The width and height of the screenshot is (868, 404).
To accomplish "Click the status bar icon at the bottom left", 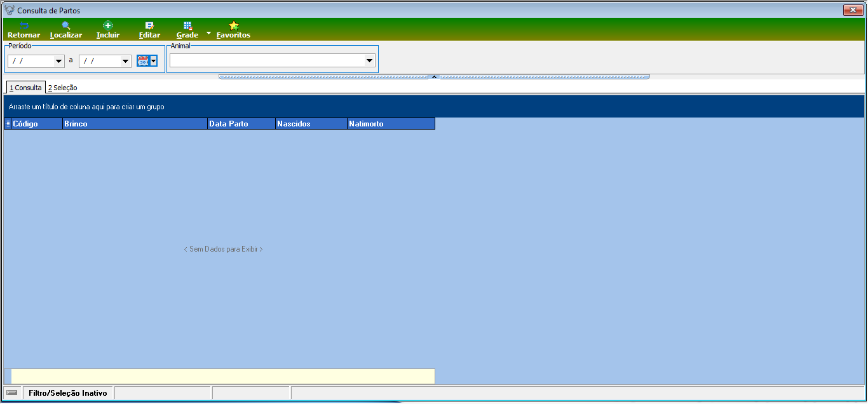I will (12, 393).
